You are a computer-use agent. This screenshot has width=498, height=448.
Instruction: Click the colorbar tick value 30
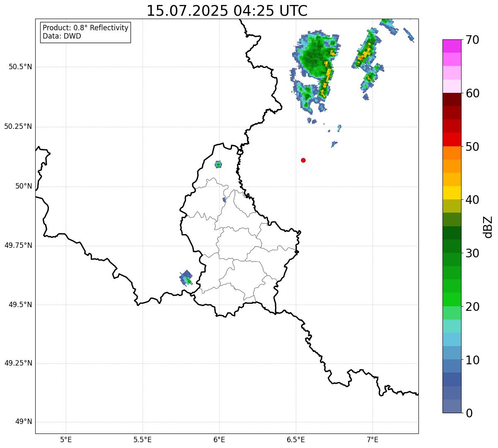coord(472,253)
